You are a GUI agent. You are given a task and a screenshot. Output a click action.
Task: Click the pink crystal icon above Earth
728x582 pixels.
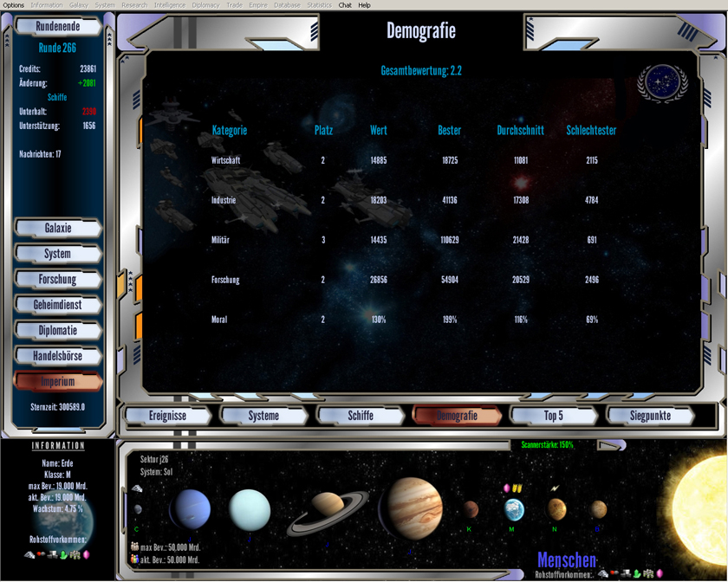(x=506, y=488)
